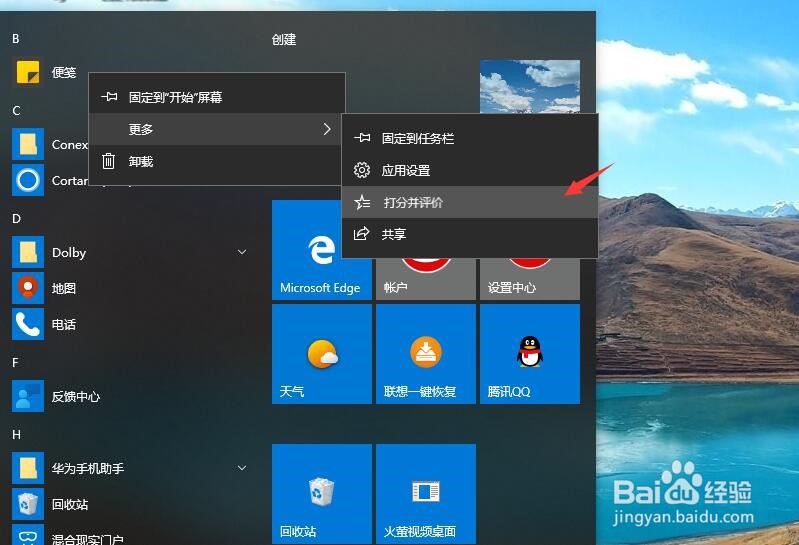This screenshot has height=545, width=799.
Task: Open the 火萤视频桌面 tile
Action: coord(426,494)
